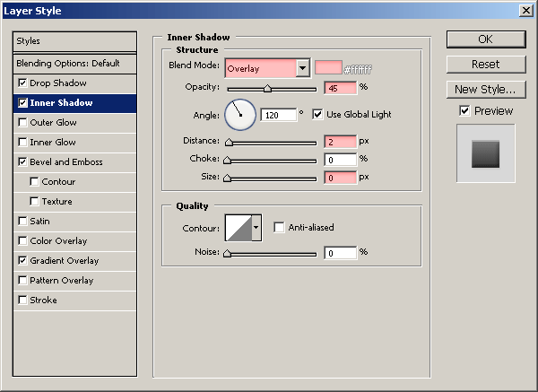Uncheck the Bevel and Emboss checkbox
This screenshot has height=392, width=538.
pyautogui.click(x=22, y=162)
